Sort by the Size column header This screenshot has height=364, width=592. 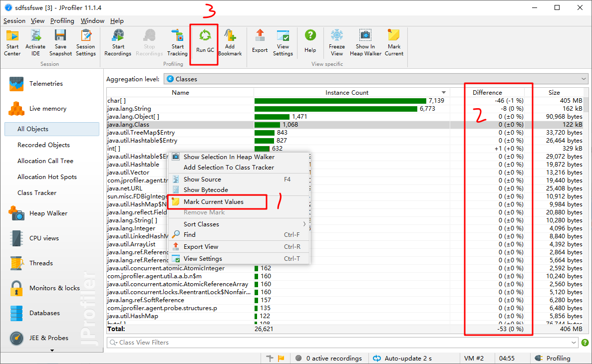pos(554,92)
